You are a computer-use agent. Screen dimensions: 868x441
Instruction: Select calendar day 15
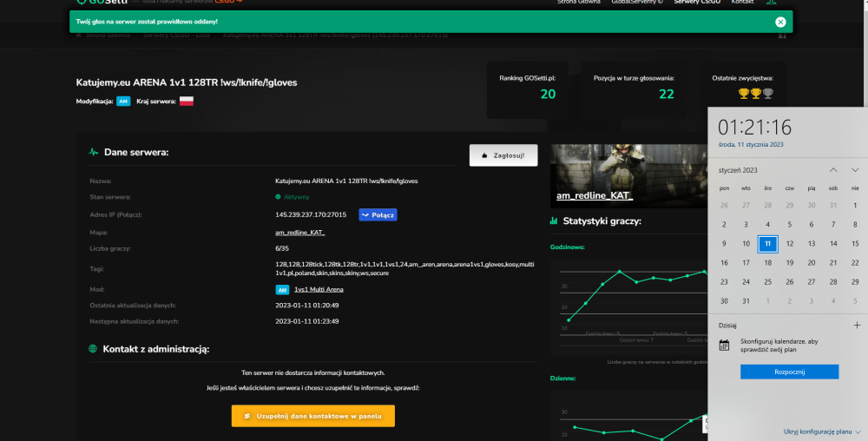(x=855, y=243)
